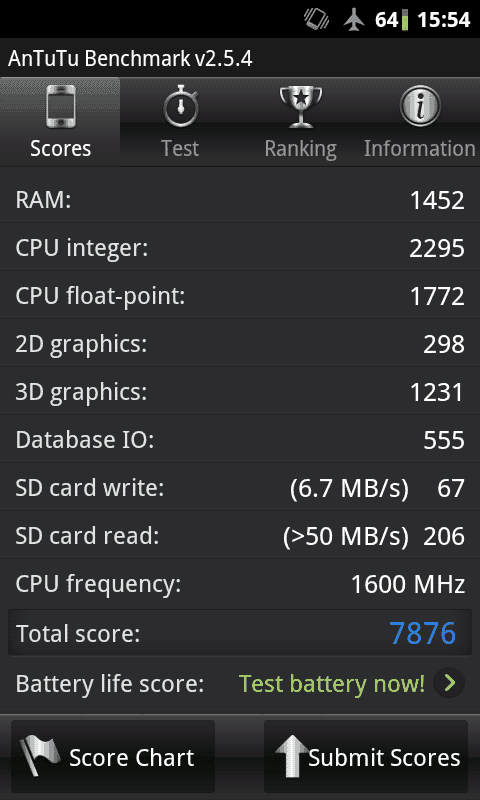This screenshot has height=800, width=480.
Task: Select the Total score 7876 value
Action: click(x=422, y=633)
